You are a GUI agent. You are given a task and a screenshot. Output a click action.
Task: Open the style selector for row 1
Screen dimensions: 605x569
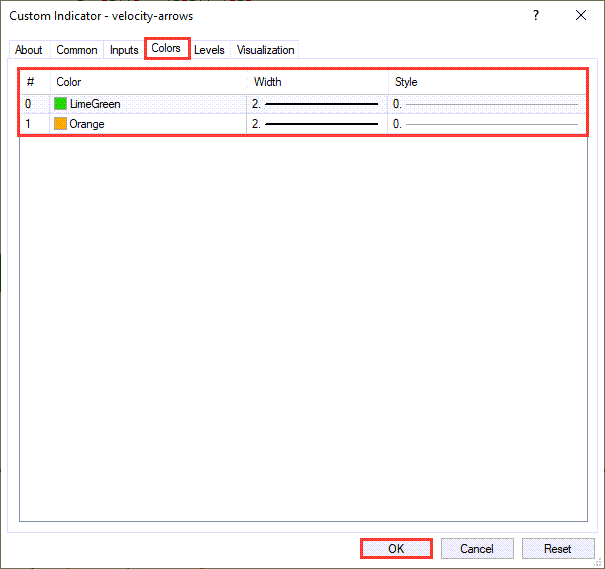(x=487, y=124)
